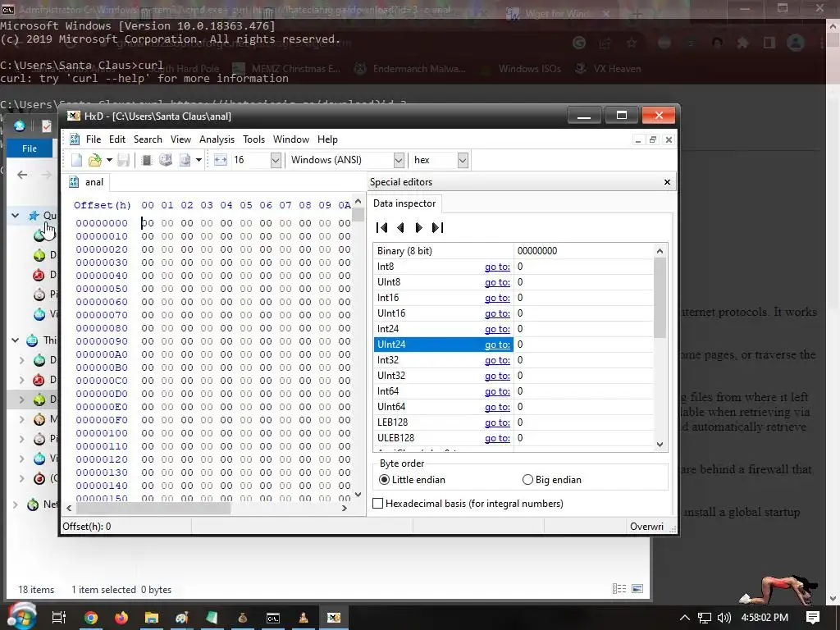Click the Start button with Santa hat
This screenshot has width=840, height=630.
point(21,616)
